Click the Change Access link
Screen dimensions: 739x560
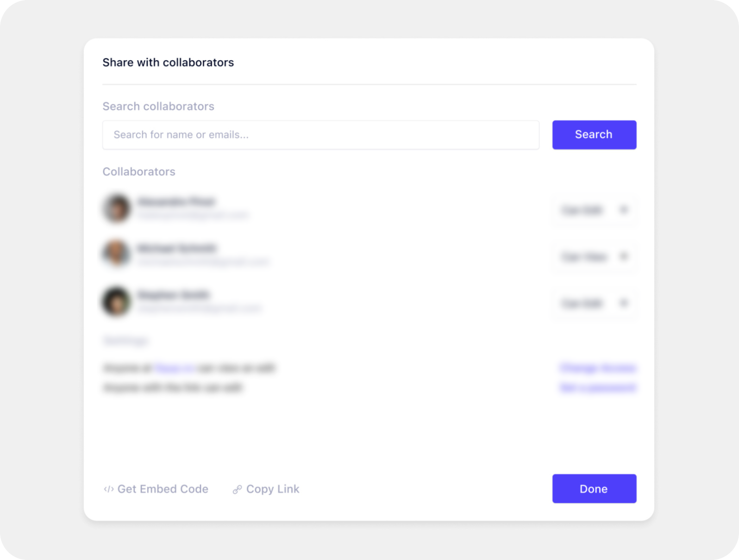click(598, 368)
